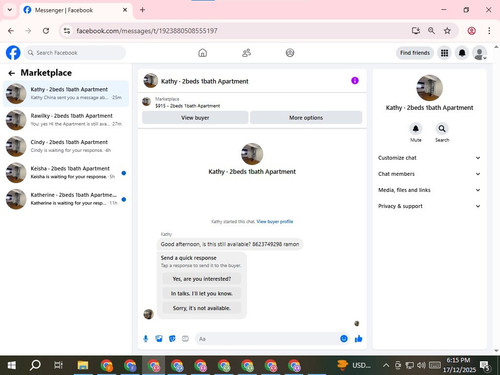
Task: Click the install app icon in address bar
Action: coord(416,31)
